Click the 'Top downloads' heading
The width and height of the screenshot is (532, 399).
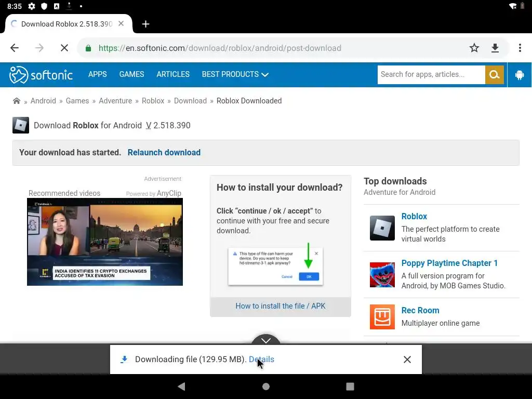click(395, 181)
